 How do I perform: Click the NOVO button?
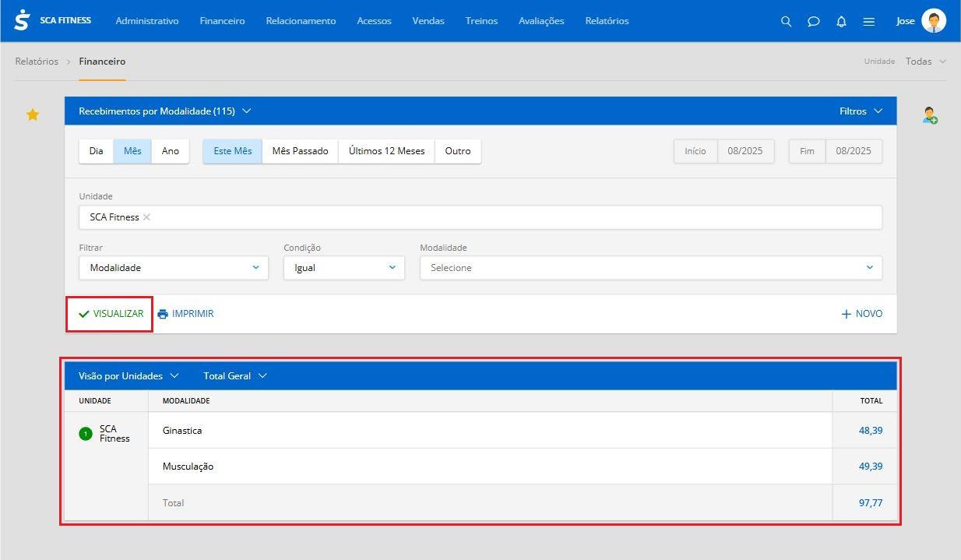(x=862, y=314)
